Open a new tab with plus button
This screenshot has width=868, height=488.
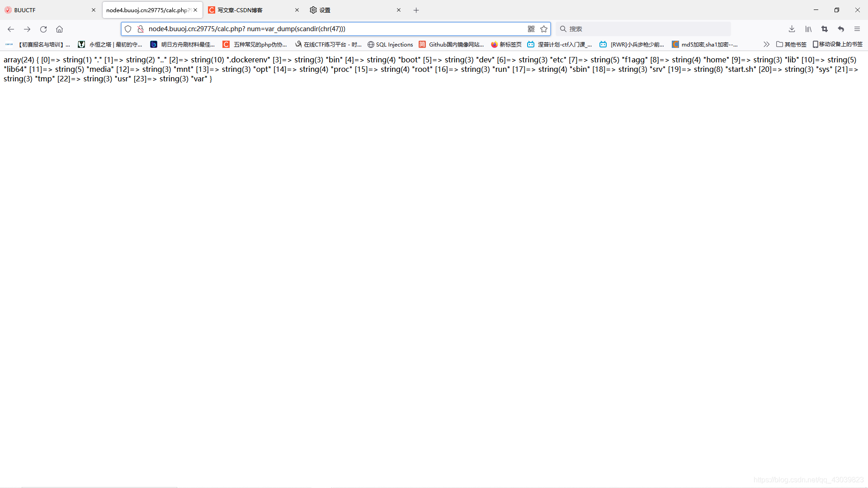pyautogui.click(x=416, y=10)
